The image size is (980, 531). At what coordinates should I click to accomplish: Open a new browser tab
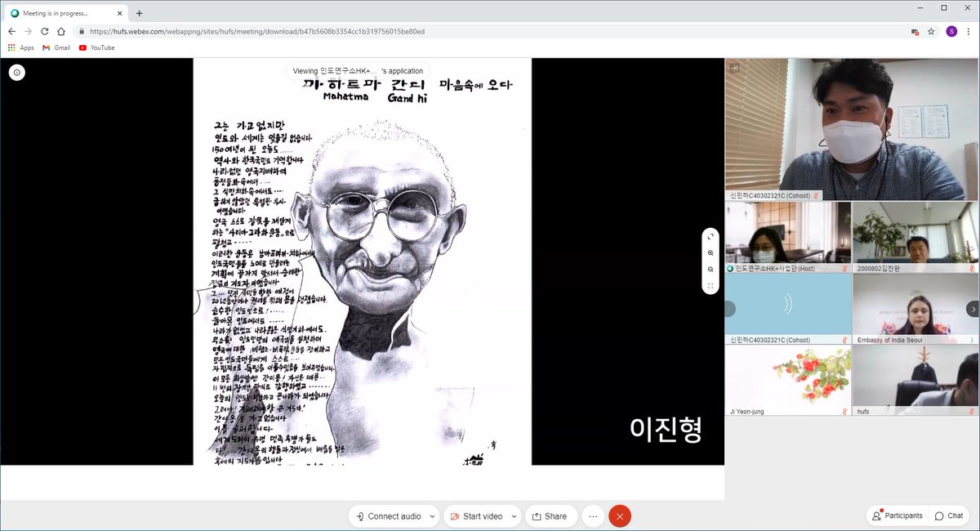139,13
